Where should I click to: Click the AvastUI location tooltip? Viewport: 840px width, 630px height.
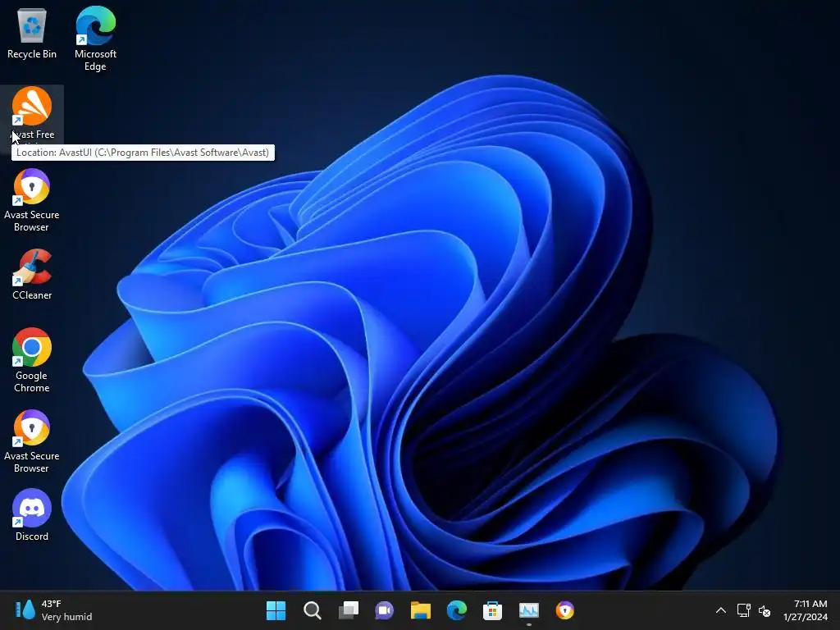point(143,153)
